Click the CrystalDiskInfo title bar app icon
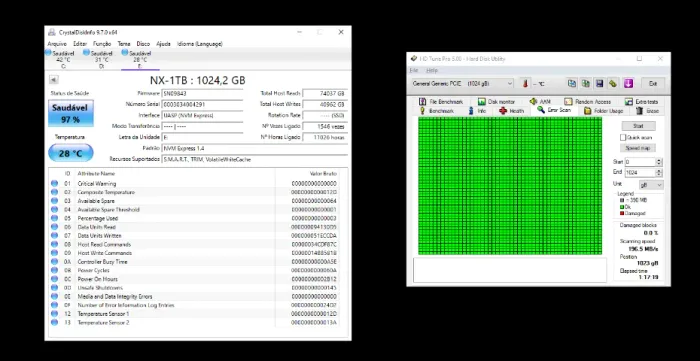The width and height of the screenshot is (700, 361). pyautogui.click(x=52, y=32)
